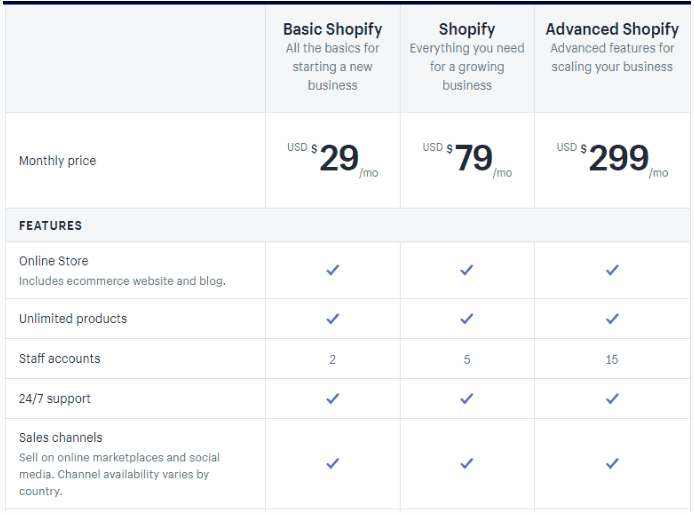Click the Staff accounts row label

(60, 358)
